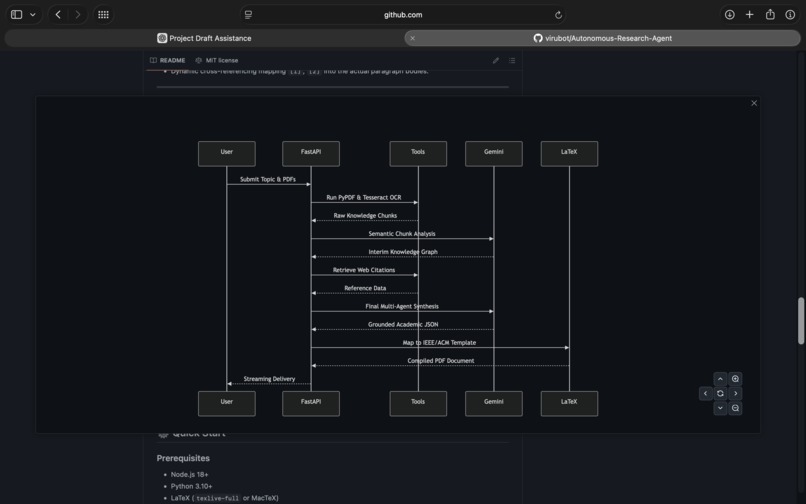The image size is (806, 504).
Task: Click the bottom FastAPI participant box
Action: [311, 404]
